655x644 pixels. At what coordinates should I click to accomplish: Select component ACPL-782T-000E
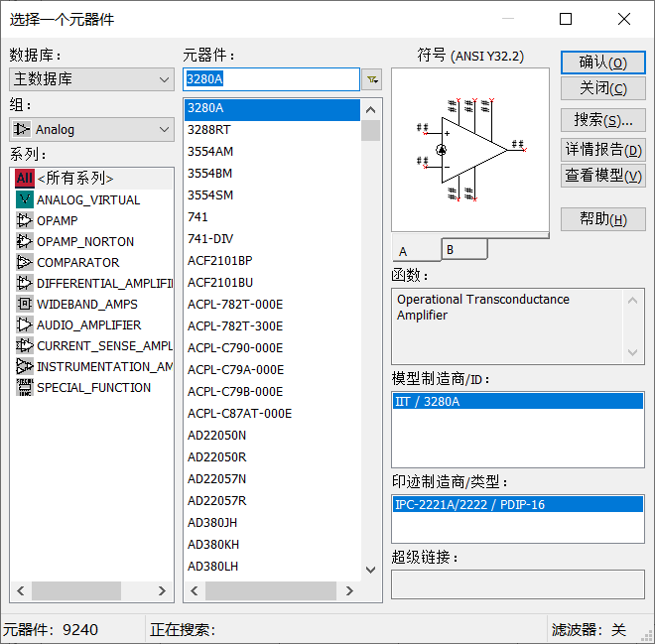[x=272, y=305]
